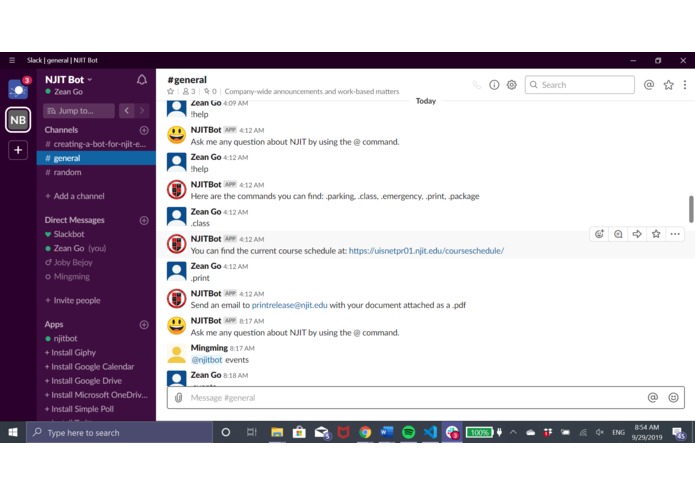
Task: Open the first workspace icon with badge
Action: (x=18, y=89)
